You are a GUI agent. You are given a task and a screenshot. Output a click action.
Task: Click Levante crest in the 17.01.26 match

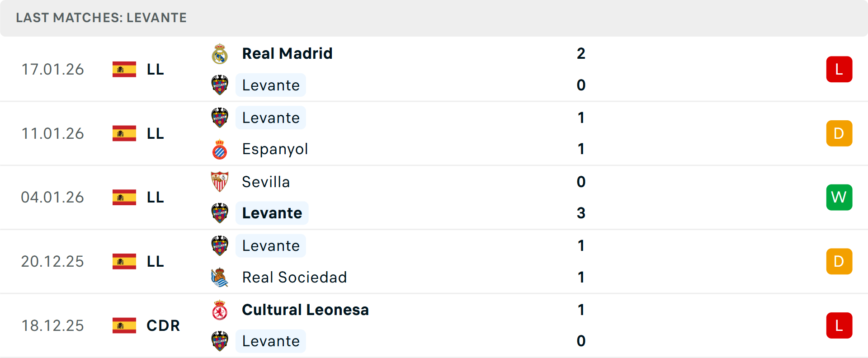tap(220, 85)
